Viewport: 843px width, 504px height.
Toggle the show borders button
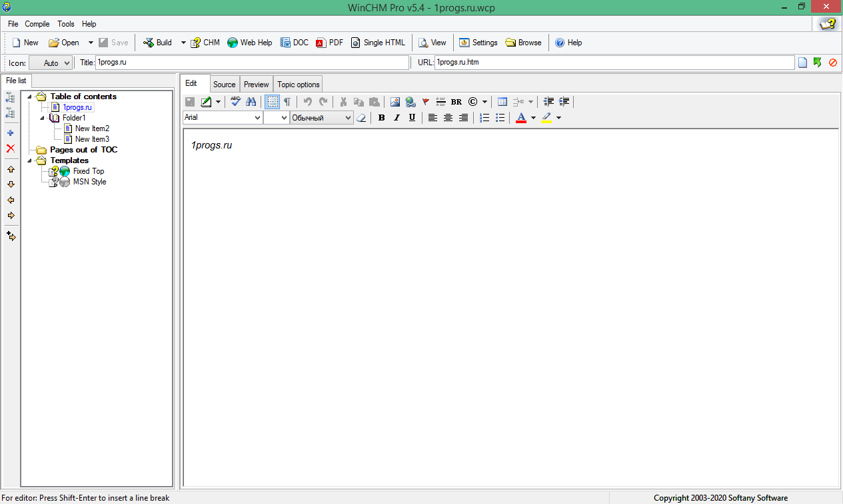pyautogui.click(x=272, y=102)
